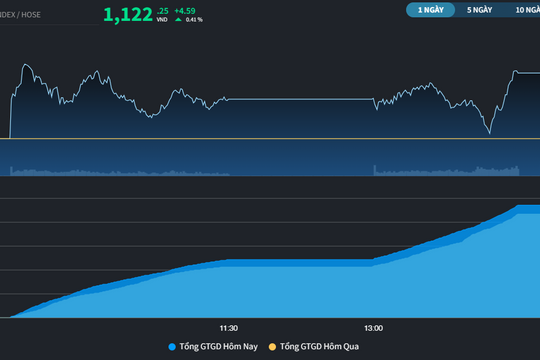The width and height of the screenshot is (540, 360).
Task: Click the yellow Hôm Qua legend dot
Action: [x=272, y=347]
